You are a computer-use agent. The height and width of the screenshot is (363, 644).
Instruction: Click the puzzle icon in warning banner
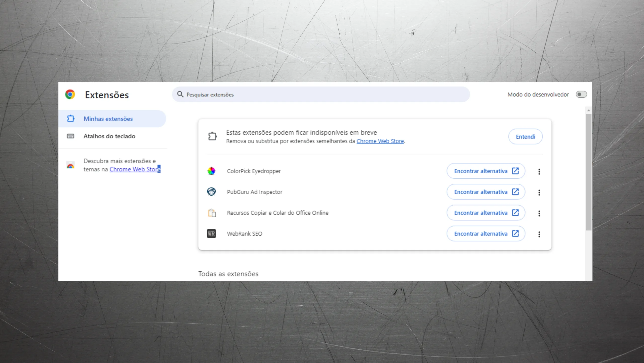coord(213,136)
